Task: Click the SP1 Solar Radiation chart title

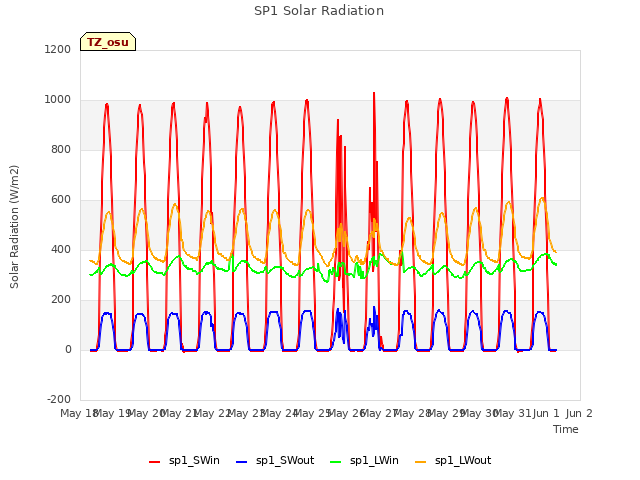Action: pos(319,11)
